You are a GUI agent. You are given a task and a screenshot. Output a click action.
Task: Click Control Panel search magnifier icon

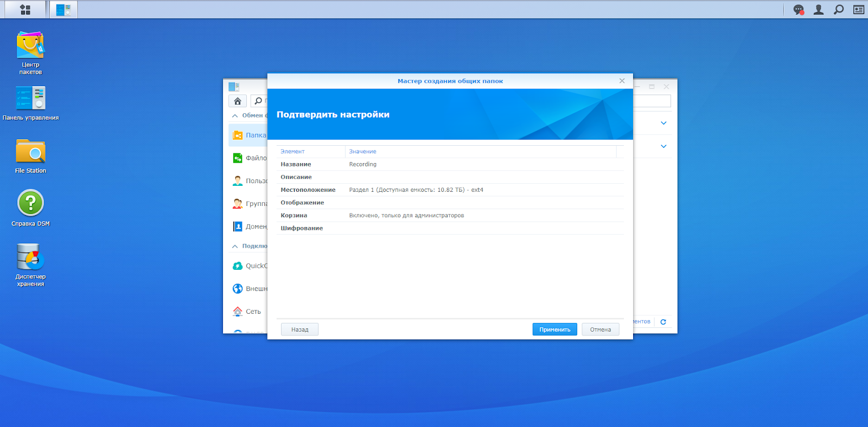tap(258, 101)
